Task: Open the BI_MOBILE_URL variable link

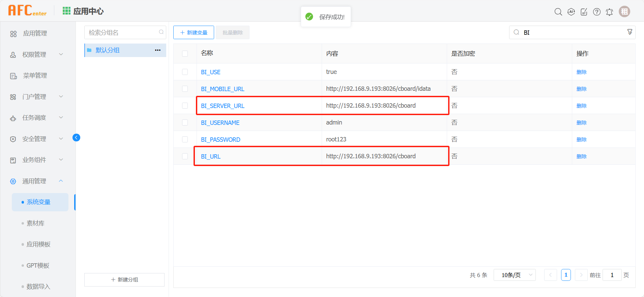Action: [x=222, y=89]
